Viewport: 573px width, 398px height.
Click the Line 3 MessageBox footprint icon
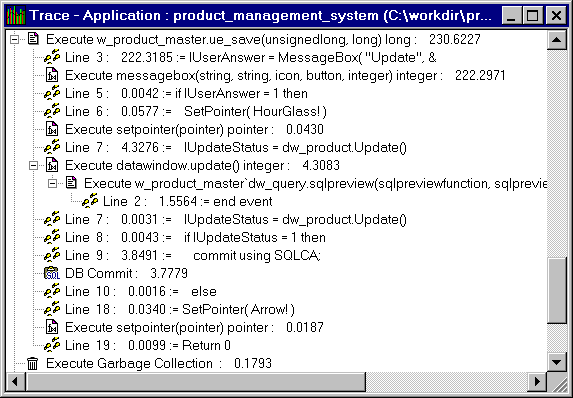52,57
